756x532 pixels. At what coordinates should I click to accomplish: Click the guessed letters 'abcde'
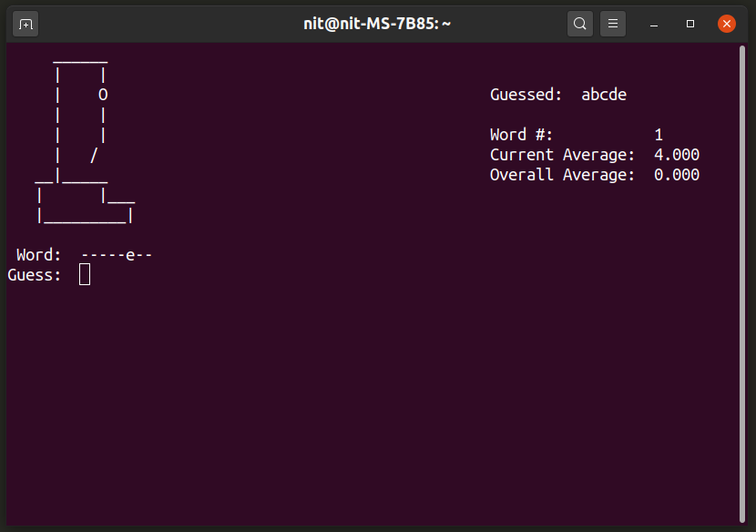click(604, 95)
